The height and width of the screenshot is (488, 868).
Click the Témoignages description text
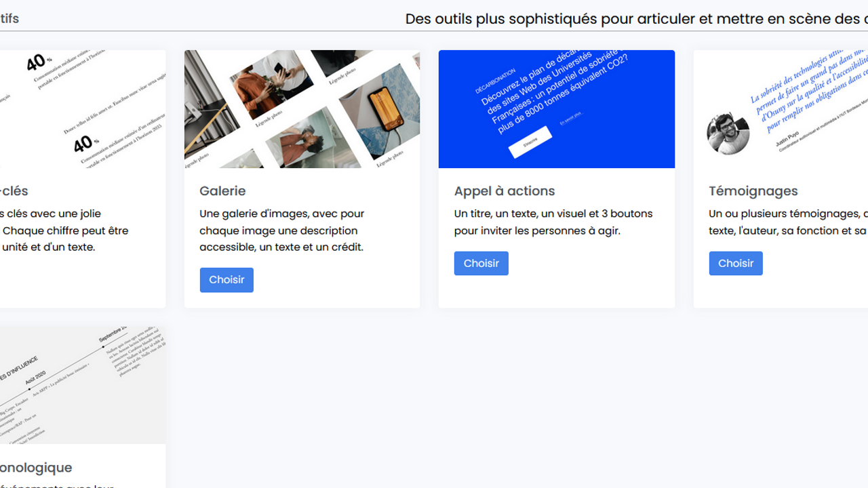(x=789, y=222)
